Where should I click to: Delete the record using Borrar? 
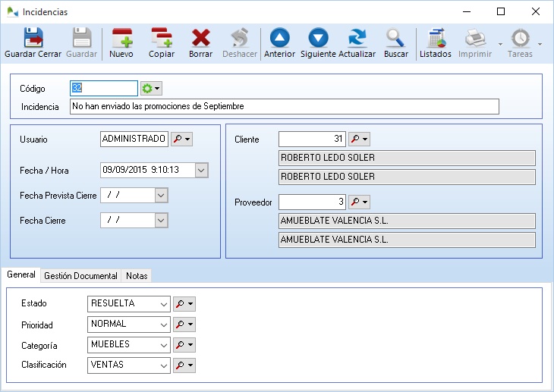[x=200, y=43]
